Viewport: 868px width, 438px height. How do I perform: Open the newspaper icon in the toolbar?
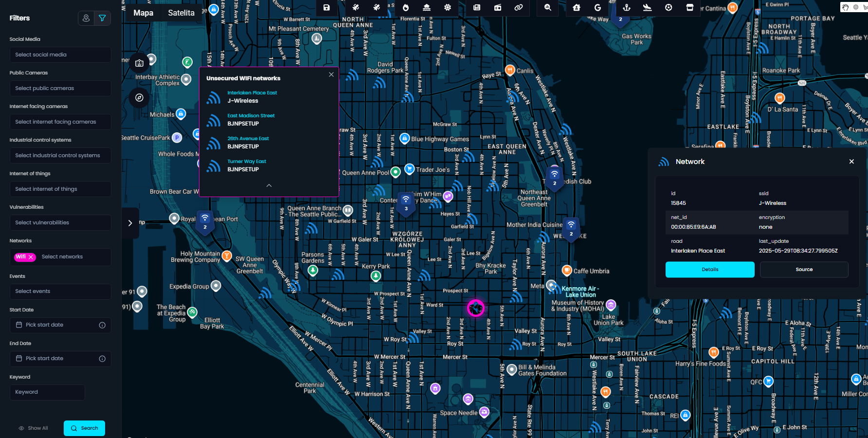[x=477, y=7]
